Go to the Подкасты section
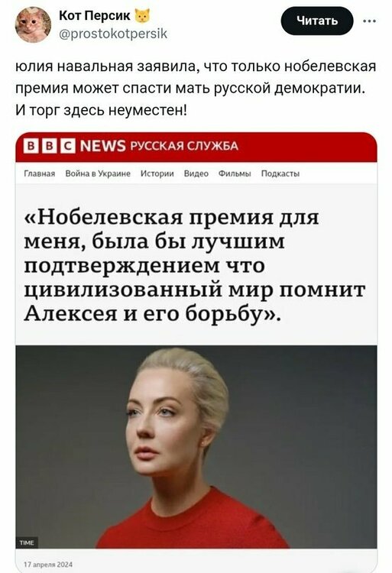392x573 pixels. click(x=280, y=173)
